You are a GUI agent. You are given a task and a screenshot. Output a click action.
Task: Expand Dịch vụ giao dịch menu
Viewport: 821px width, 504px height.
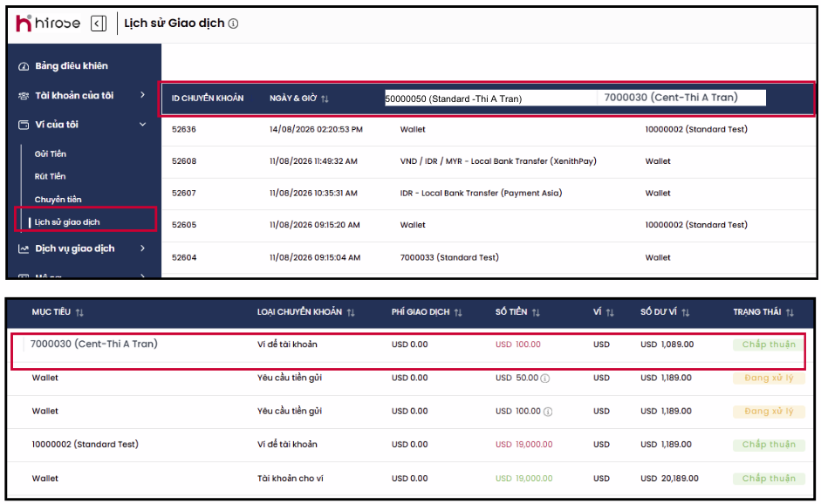[81, 249]
